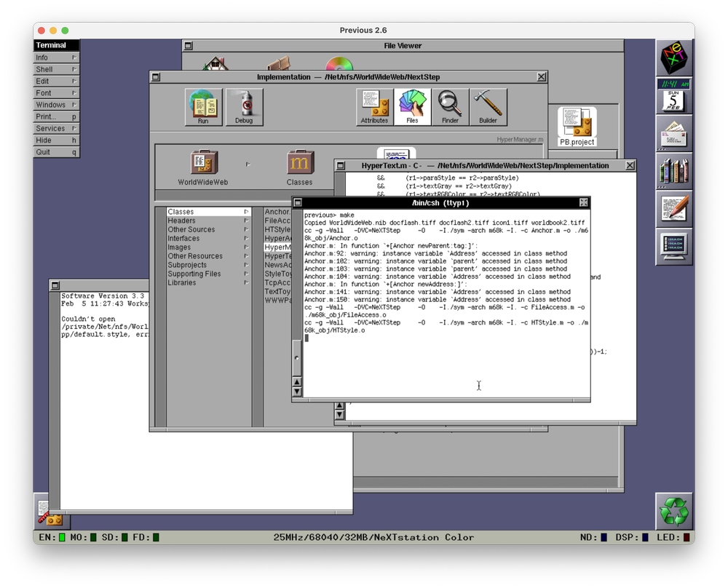The width and height of the screenshot is (728, 588).
Task: Miniaturize the HyperText.m editor window
Action: click(341, 166)
